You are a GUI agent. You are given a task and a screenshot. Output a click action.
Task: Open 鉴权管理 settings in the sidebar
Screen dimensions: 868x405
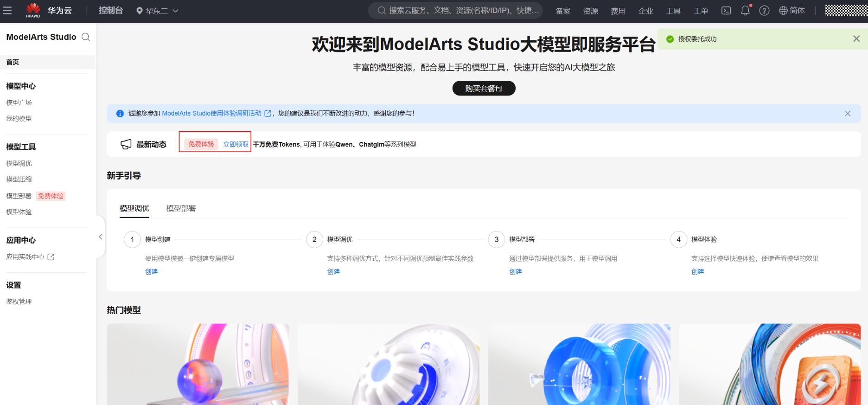pos(19,302)
